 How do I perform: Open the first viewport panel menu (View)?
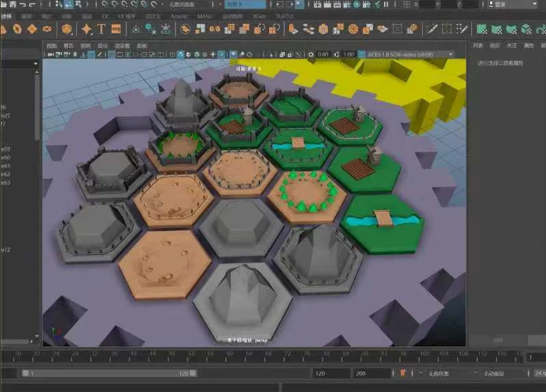point(51,46)
